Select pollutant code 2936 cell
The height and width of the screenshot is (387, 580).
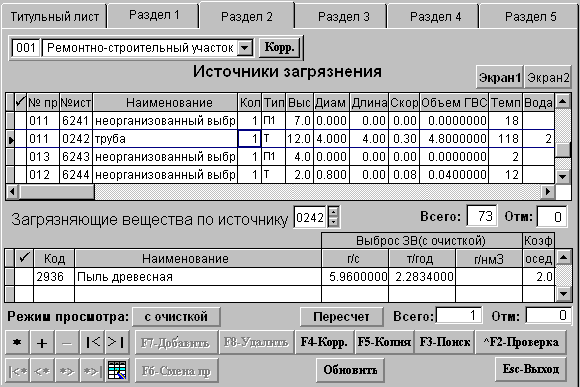pyautogui.click(x=54, y=276)
